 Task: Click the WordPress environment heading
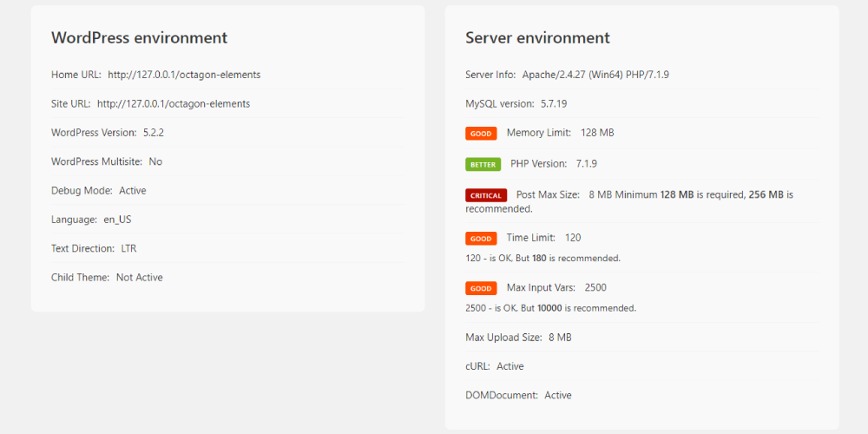pos(139,37)
